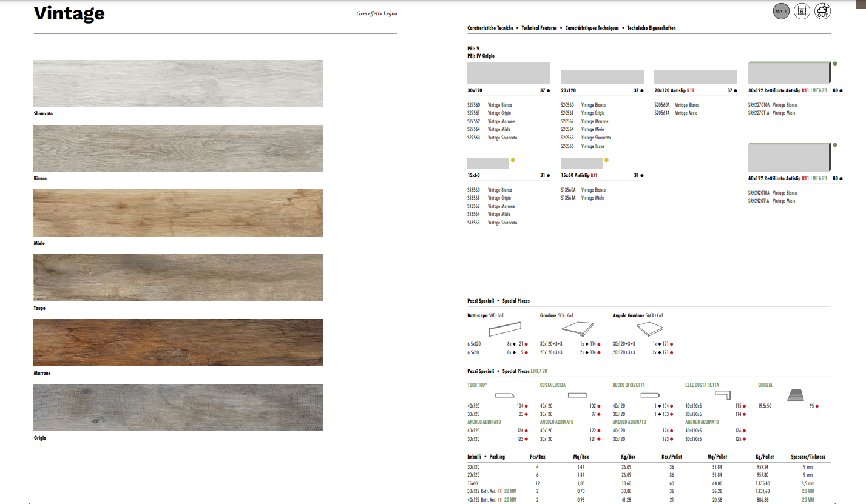Click the gray 30x120 format swatch
The image size is (866, 504).
(509, 73)
